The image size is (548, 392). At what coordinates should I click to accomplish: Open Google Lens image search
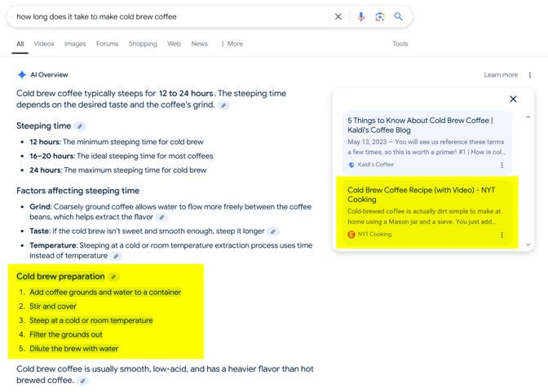click(x=379, y=16)
